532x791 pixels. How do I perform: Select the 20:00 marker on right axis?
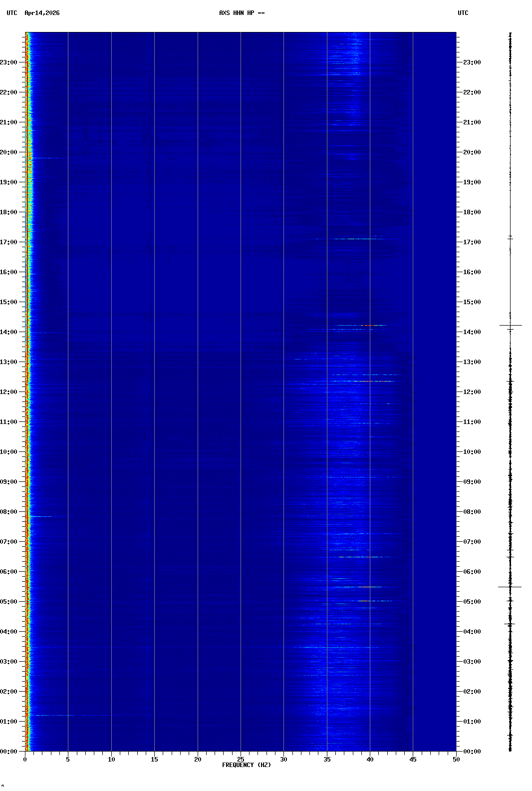tap(472, 152)
